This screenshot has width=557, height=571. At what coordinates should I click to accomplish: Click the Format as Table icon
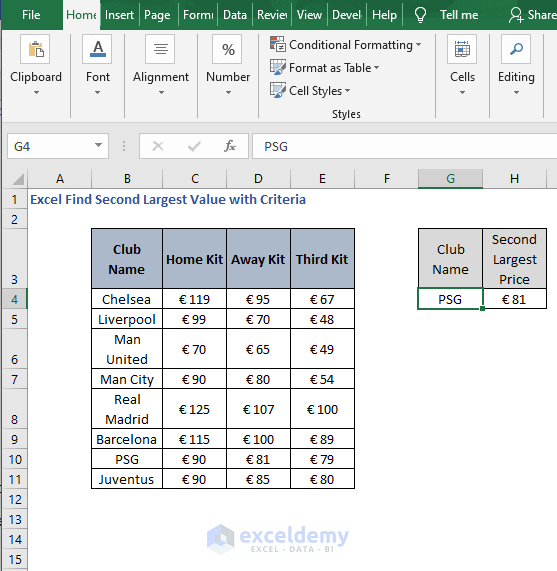(278, 67)
